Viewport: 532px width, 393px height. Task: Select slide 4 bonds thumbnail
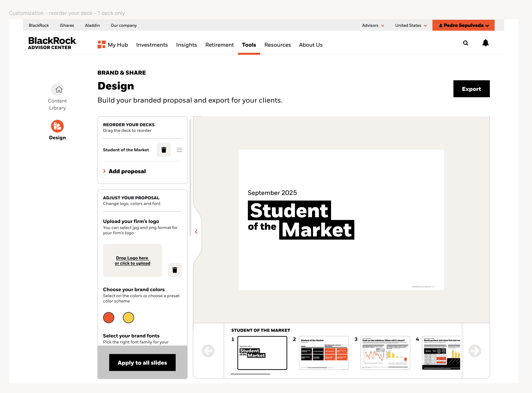(441, 353)
